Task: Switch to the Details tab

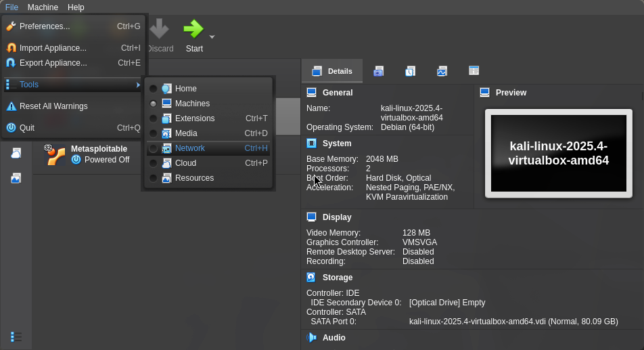Action: point(332,72)
